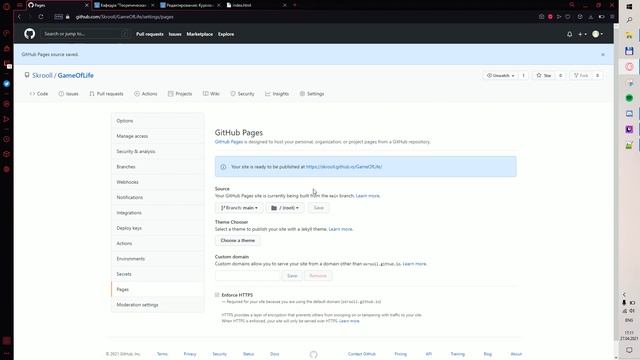The image size is (640, 360).
Task: Star the GameOfLife repository
Action: click(x=544, y=76)
